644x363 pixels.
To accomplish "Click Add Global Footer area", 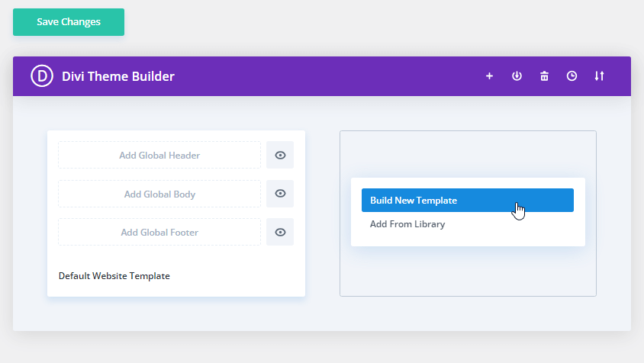I will [x=159, y=232].
